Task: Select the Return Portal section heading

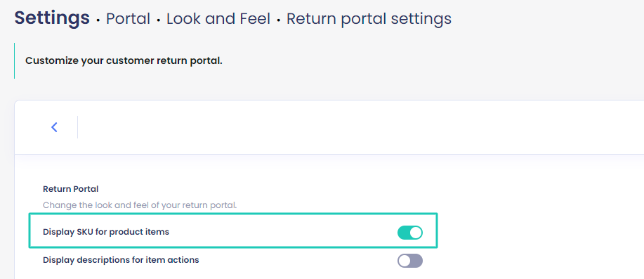Action: tap(71, 189)
